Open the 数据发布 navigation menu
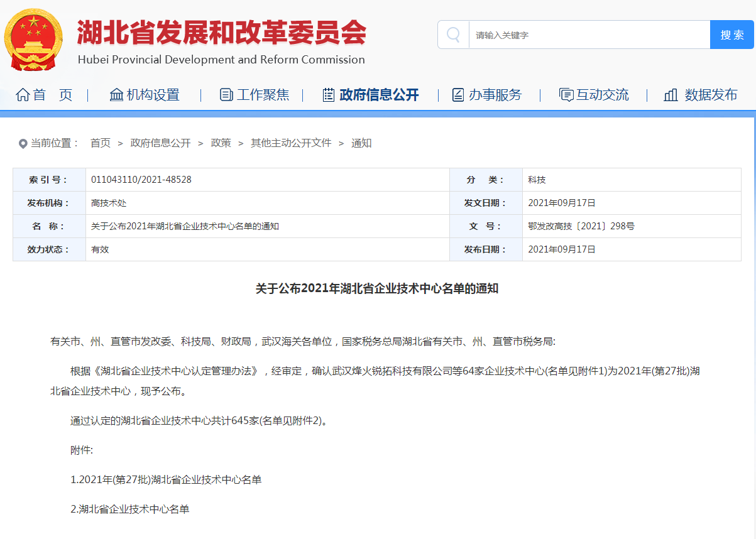 (x=711, y=95)
